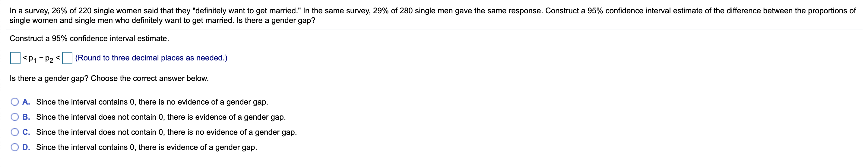Click text 'interval contains 0, no evidence'
Screen dimensions: 868x168
coord(152,102)
